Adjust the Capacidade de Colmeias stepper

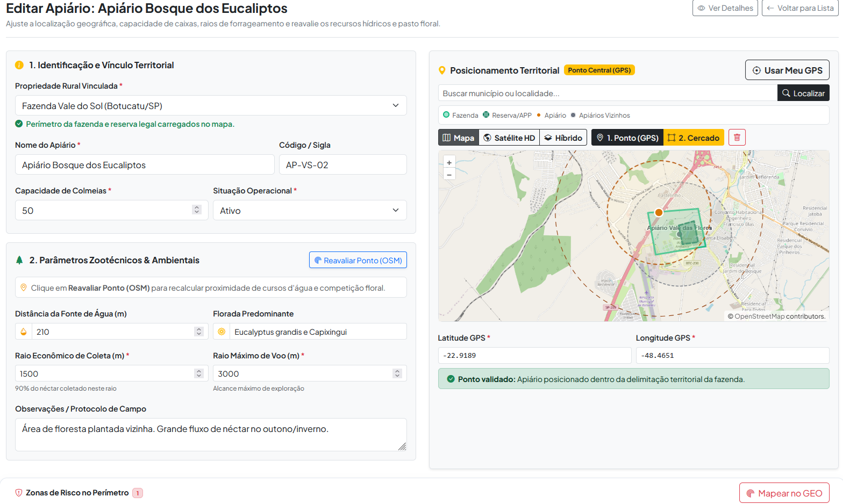tap(197, 210)
